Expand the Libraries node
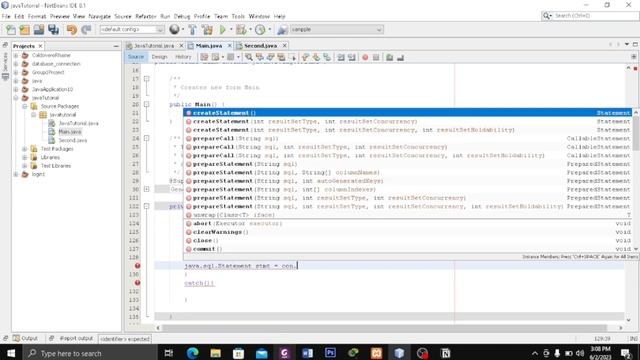Screen dimensions: 640x360 coord(25,157)
